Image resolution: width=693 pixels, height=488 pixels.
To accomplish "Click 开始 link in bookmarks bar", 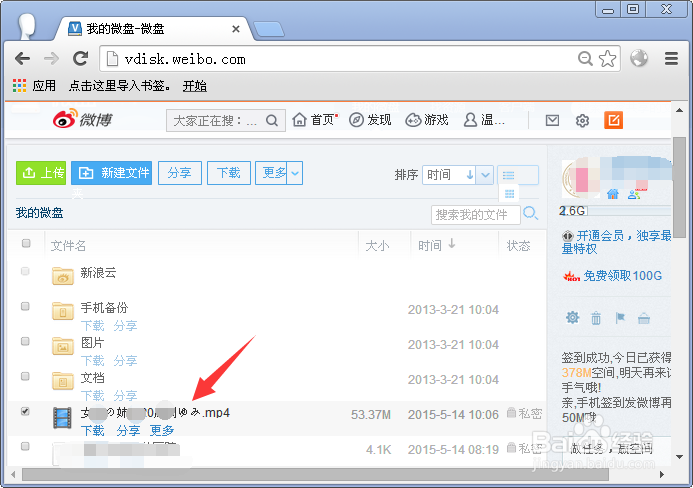I will pyautogui.click(x=195, y=86).
